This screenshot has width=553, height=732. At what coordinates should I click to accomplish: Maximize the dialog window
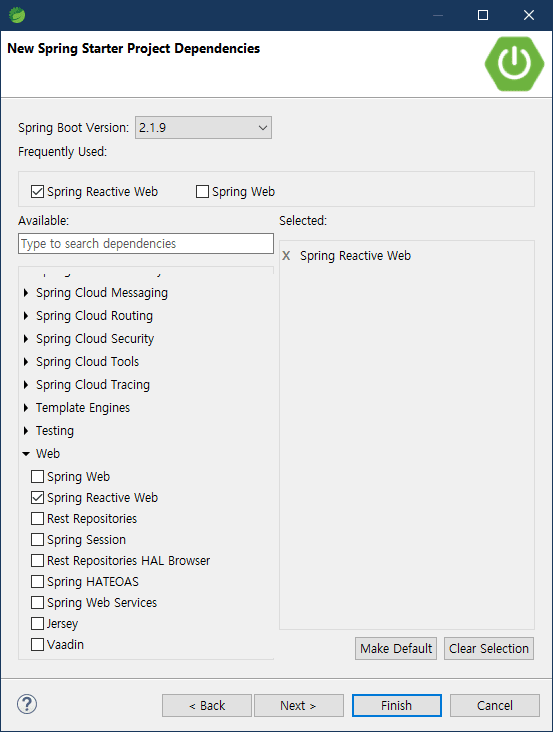[x=483, y=15]
